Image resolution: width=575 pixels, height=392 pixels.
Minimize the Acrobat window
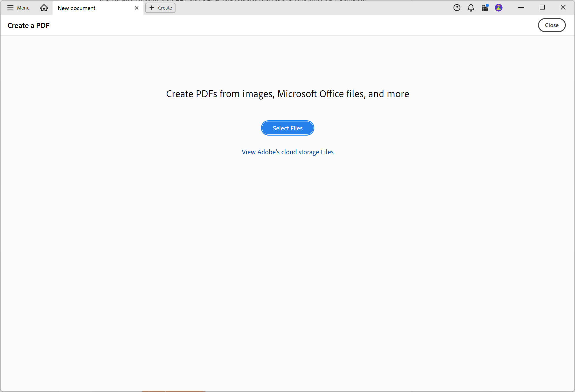click(x=521, y=7)
